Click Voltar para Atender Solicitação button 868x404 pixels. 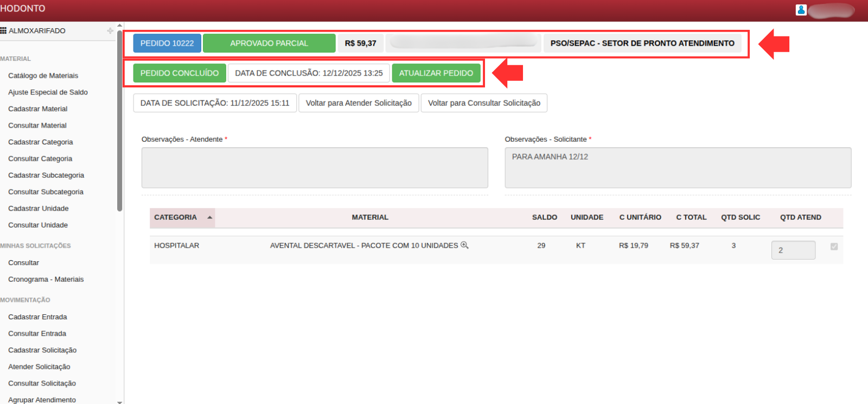[359, 103]
